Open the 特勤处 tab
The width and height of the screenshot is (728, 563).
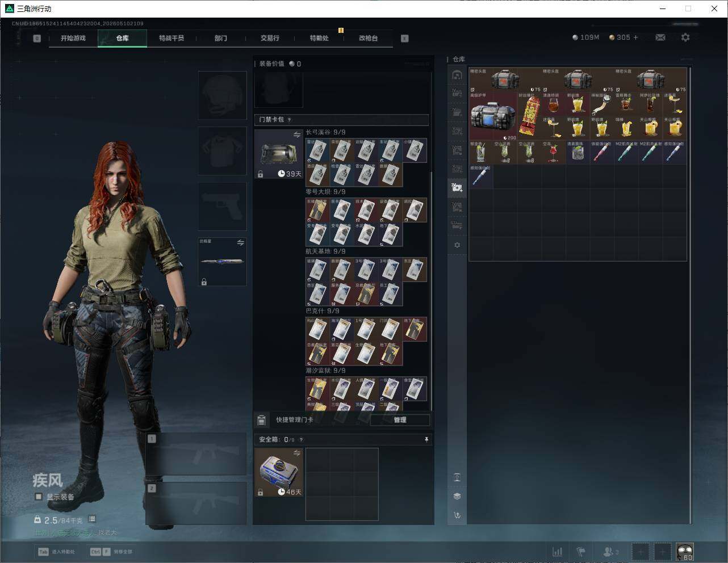click(319, 38)
